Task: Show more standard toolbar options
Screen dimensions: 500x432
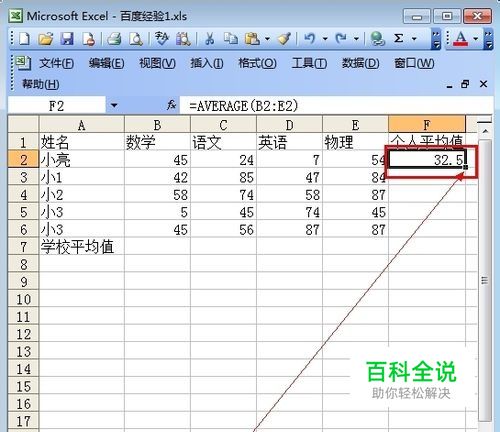Action: pyautogui.click(x=436, y=39)
